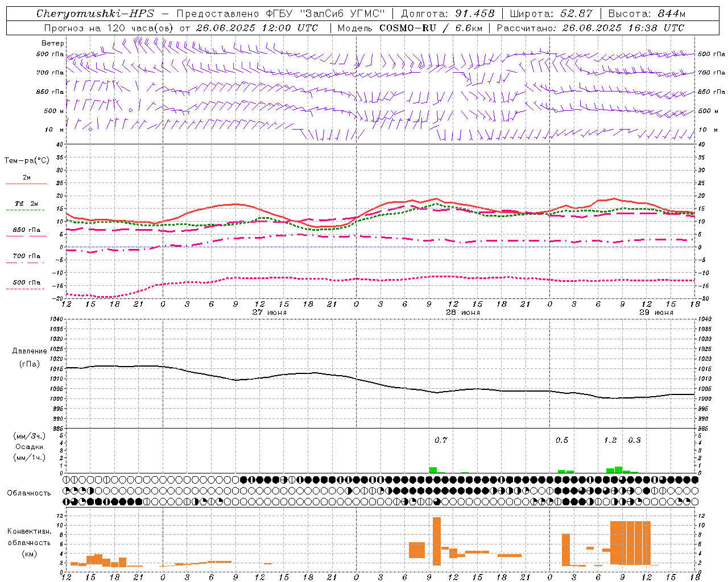728x582 pixels.
Task: Click the green precipitation bar under 0.7
Action: click(433, 470)
